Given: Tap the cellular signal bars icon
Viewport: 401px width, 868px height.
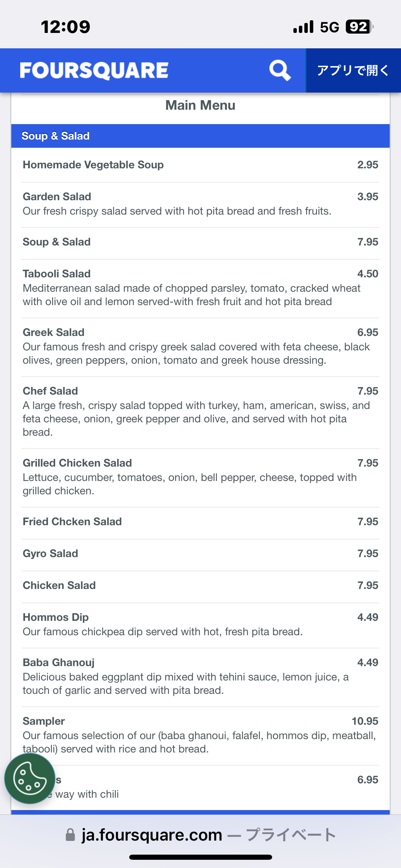Looking at the screenshot, I should pyautogui.click(x=303, y=27).
